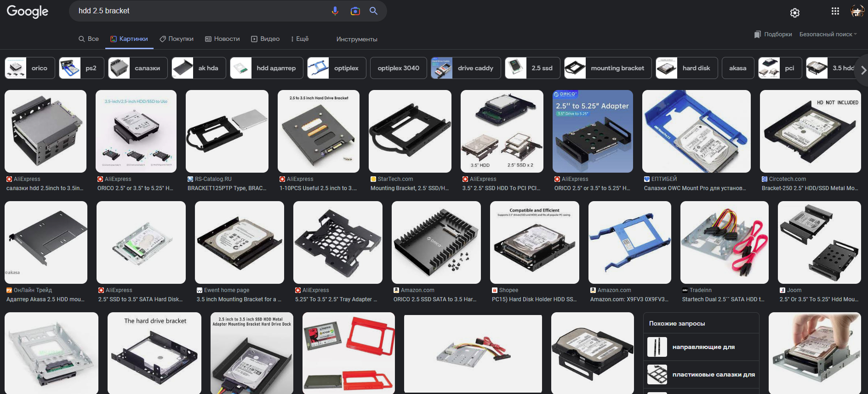Apply the hard disk chip

tap(687, 68)
